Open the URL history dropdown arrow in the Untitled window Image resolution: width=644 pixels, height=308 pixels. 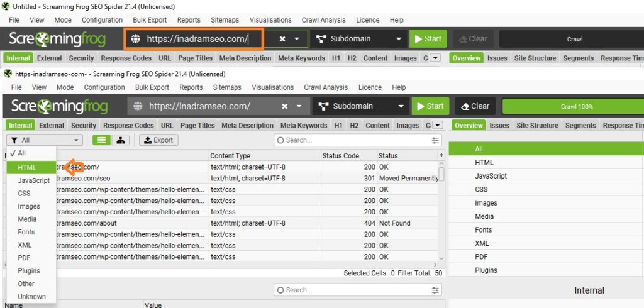click(297, 39)
